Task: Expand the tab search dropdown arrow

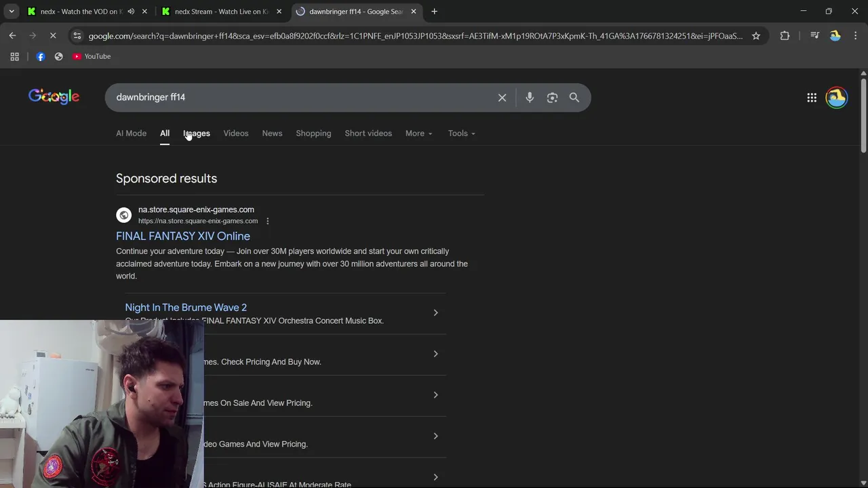Action: [12, 12]
